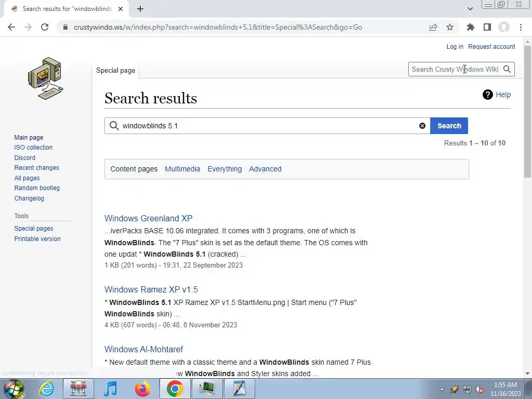Click into the windowblinds 5.1 search box
Screen dimensions: 532x399
pyautogui.click(x=268, y=126)
